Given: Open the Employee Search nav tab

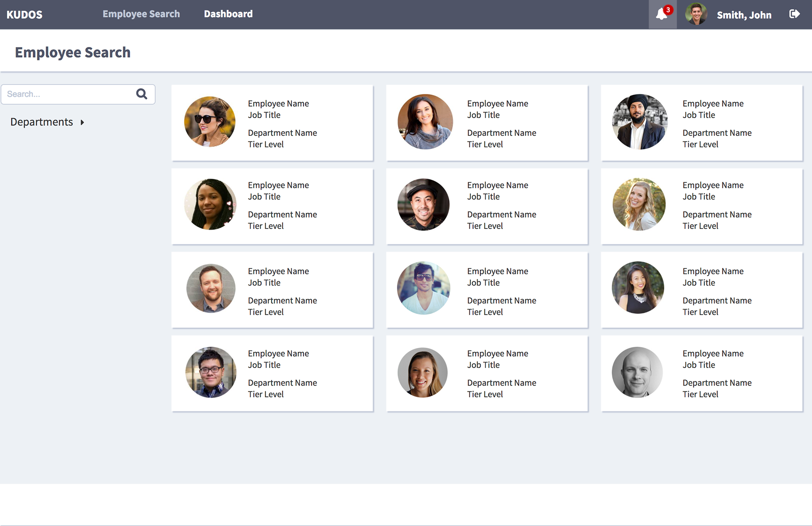Looking at the screenshot, I should pos(141,14).
